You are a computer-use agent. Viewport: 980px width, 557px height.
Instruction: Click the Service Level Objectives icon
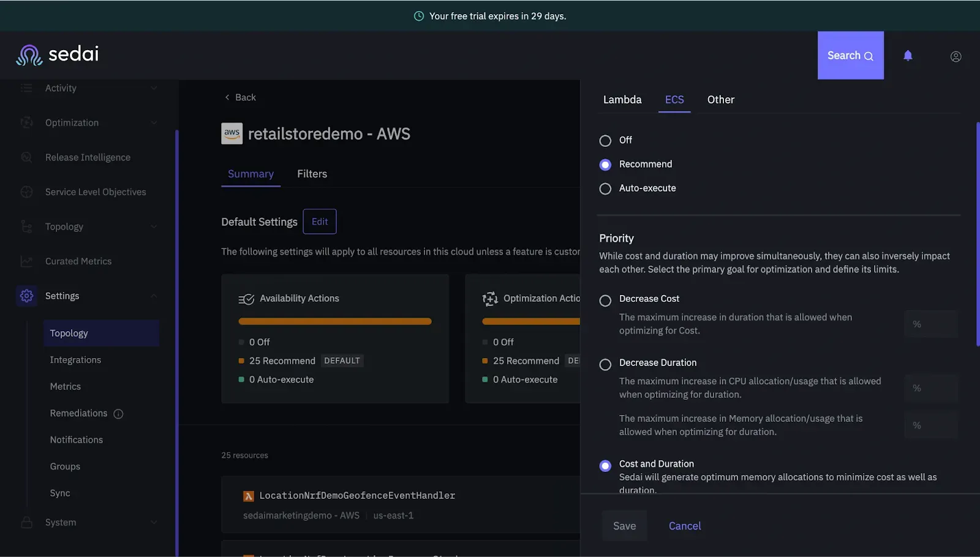(26, 192)
